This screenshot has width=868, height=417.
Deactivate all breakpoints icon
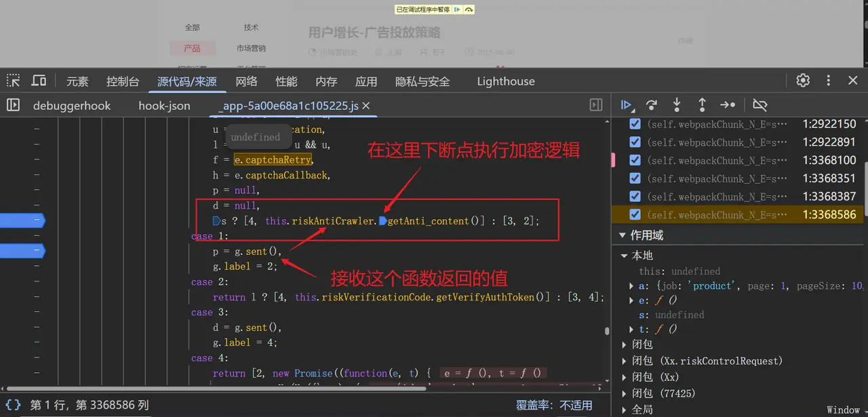(x=760, y=105)
